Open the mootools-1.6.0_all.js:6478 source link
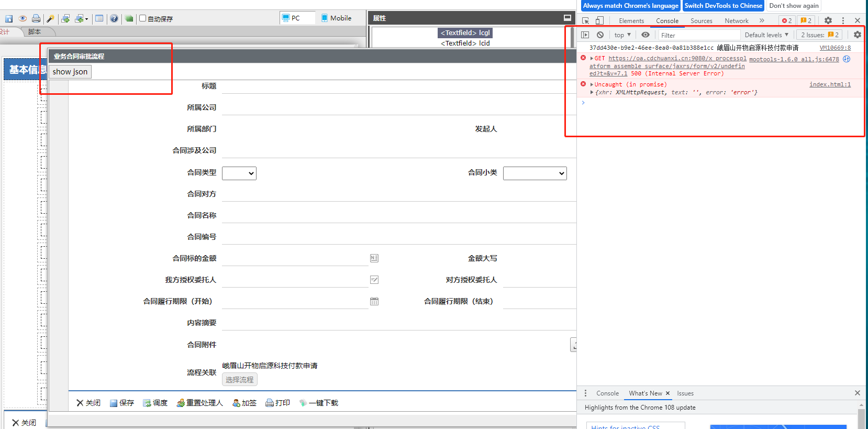868x429 pixels. [794, 59]
